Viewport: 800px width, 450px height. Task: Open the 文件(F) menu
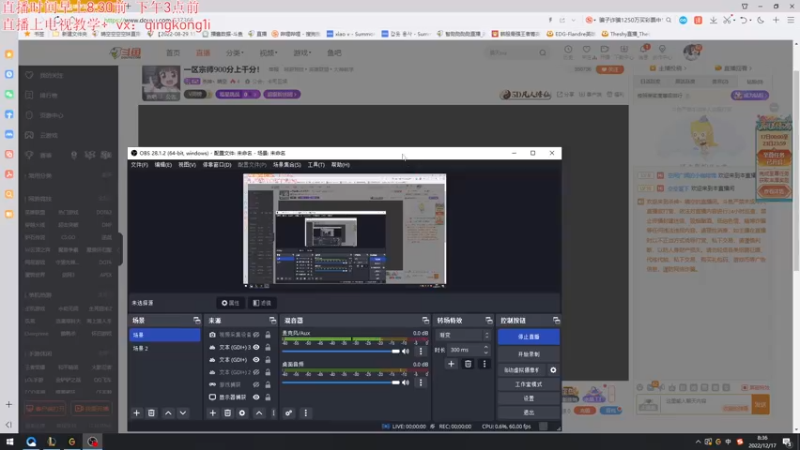point(139,165)
